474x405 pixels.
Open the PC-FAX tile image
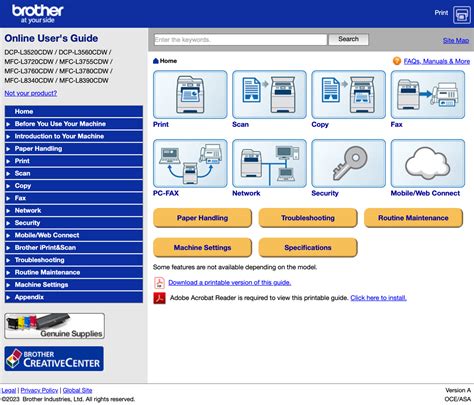(190, 163)
